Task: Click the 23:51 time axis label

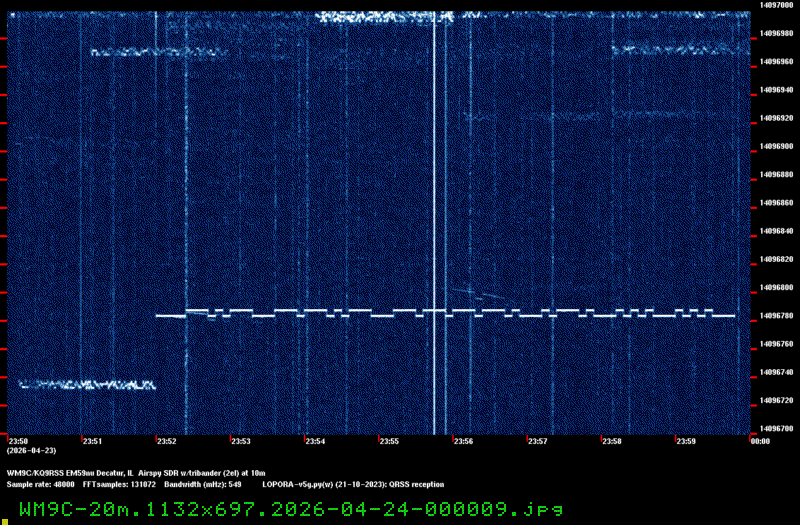Action: coord(92,441)
